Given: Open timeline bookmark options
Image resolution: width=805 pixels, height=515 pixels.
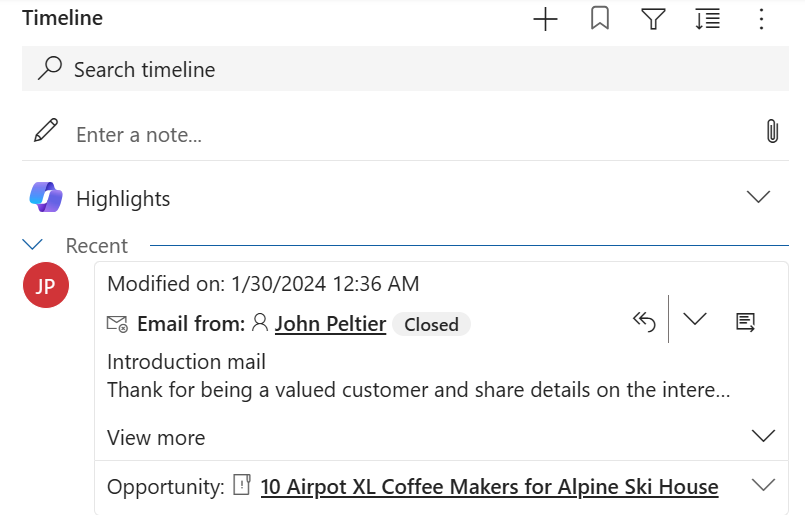Looking at the screenshot, I should [x=600, y=19].
